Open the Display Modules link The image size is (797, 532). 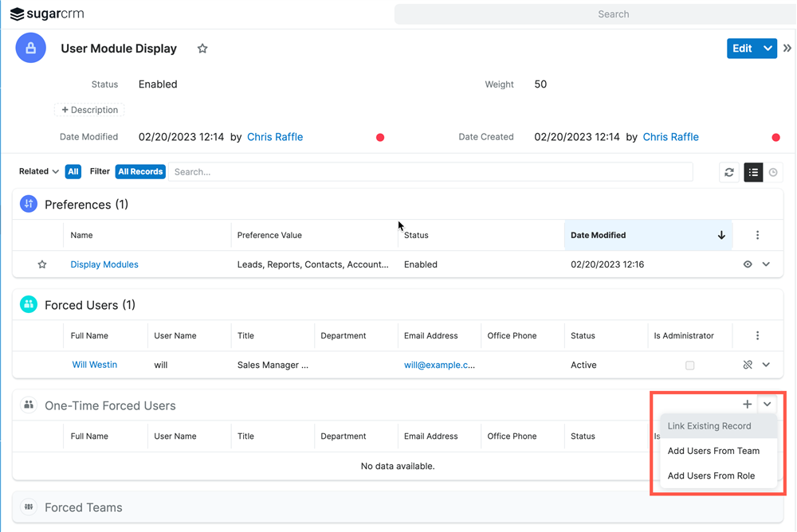point(104,264)
